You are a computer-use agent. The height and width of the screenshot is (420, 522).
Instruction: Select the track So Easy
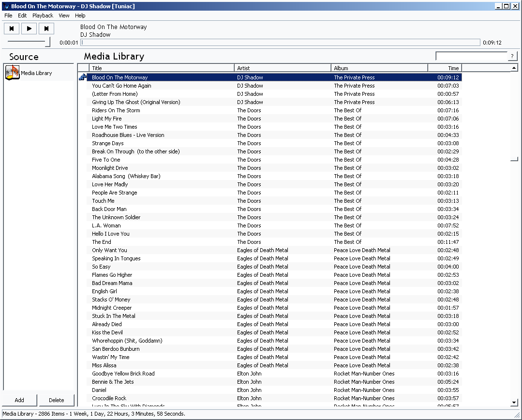pos(275,267)
